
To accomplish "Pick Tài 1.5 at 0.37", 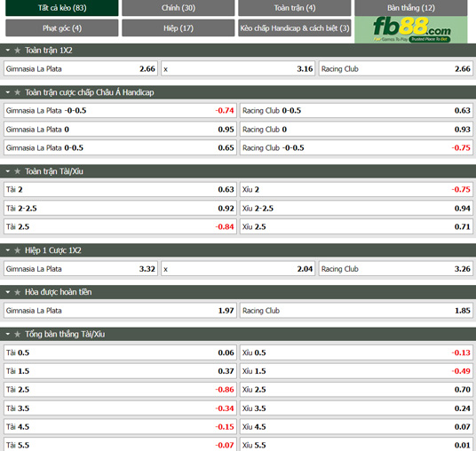I will [x=120, y=371].
